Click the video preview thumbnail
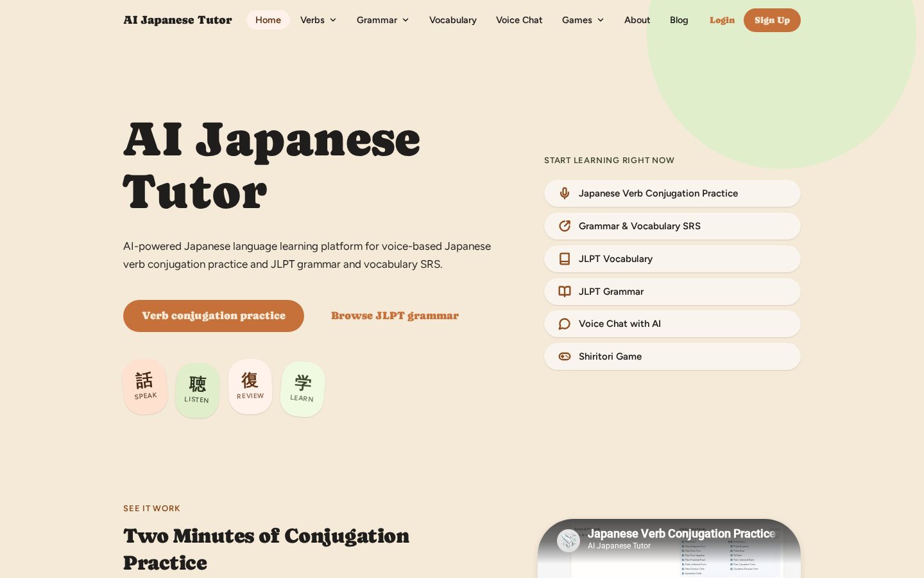Screen dimensions: 924x578 [669, 548]
